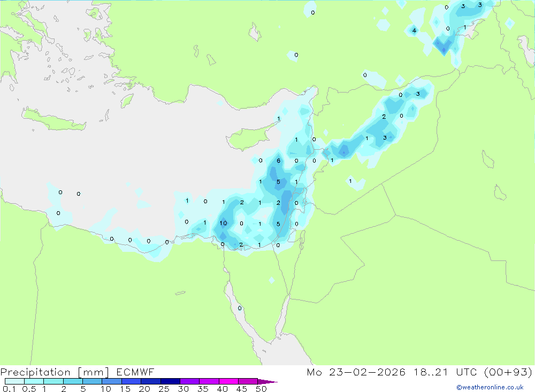The width and height of the screenshot is (535, 392).
Task: Click the 'Precipitation [mm]' title text
Action: pos(55,372)
